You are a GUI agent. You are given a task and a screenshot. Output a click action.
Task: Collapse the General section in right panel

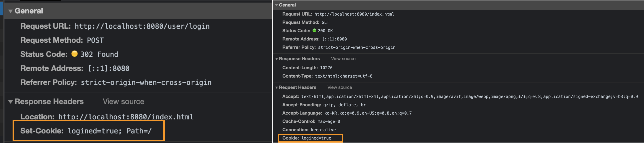(276, 5)
